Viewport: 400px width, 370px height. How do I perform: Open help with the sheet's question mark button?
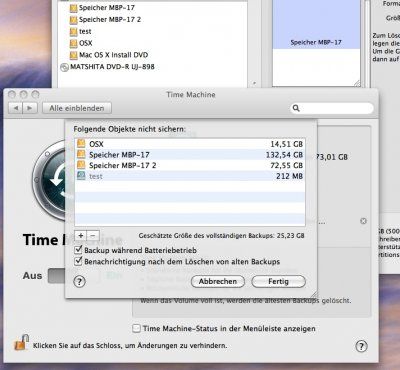coord(79,282)
